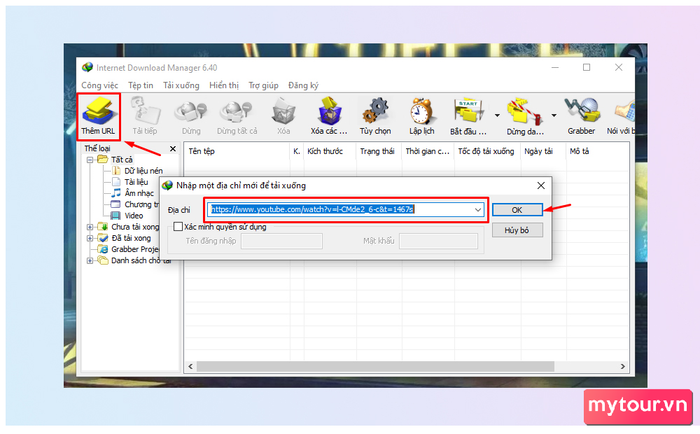Open dropdown arrow beside Bắt đầu icon
This screenshot has width=700, height=434.
[x=497, y=116]
